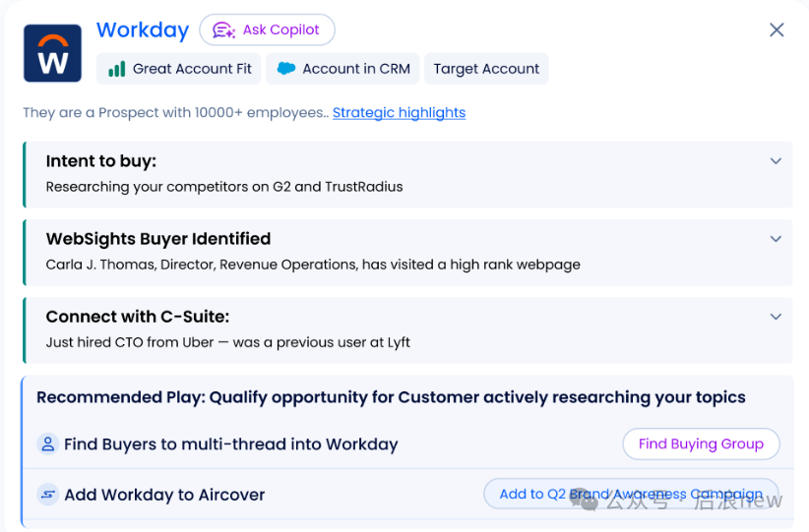
Task: Click 'WebSights Buyer Identified' heading
Action: [x=158, y=239]
